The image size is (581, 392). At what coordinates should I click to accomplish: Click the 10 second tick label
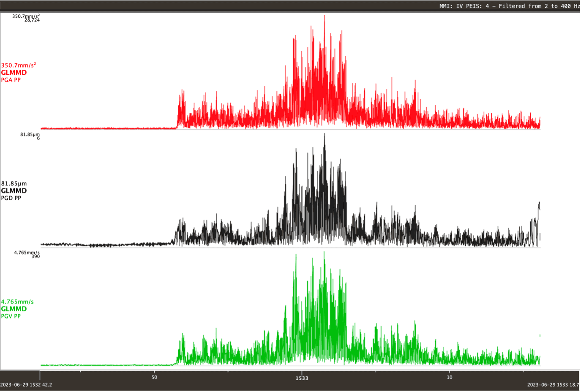450,377
